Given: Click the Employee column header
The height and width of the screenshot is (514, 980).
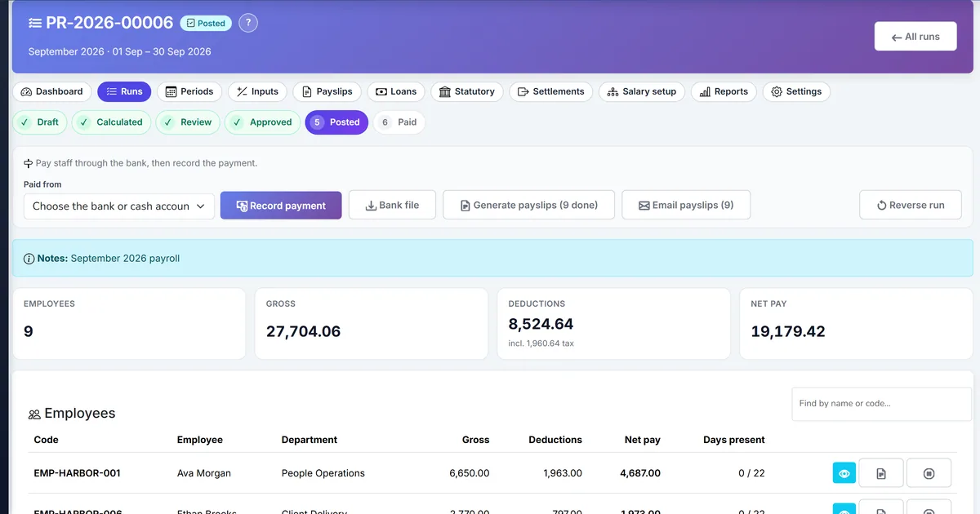Looking at the screenshot, I should (x=200, y=440).
